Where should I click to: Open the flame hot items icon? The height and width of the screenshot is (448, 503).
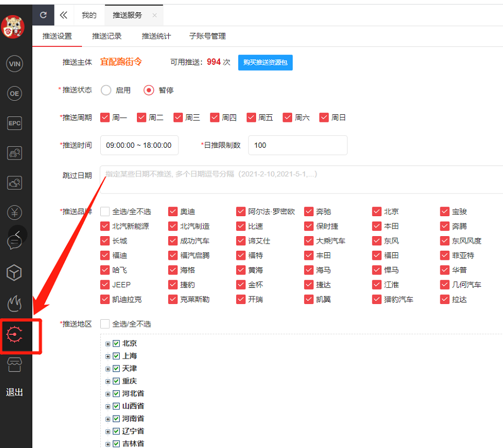(x=15, y=303)
